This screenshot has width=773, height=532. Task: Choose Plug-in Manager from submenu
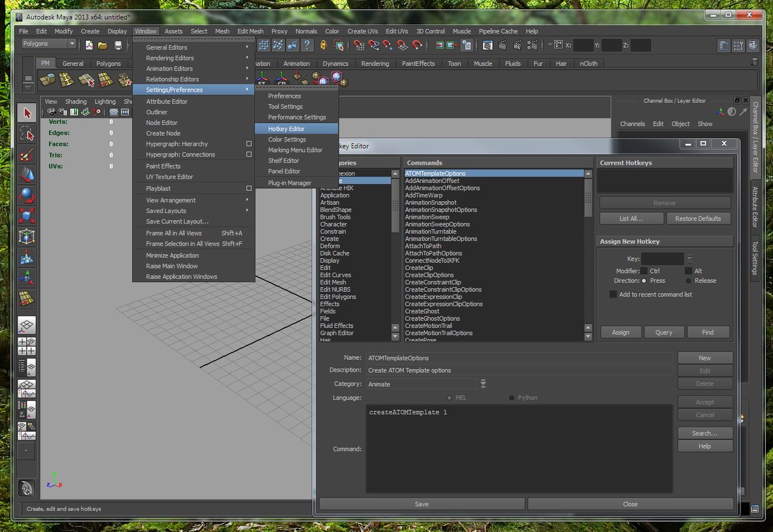tap(297, 183)
